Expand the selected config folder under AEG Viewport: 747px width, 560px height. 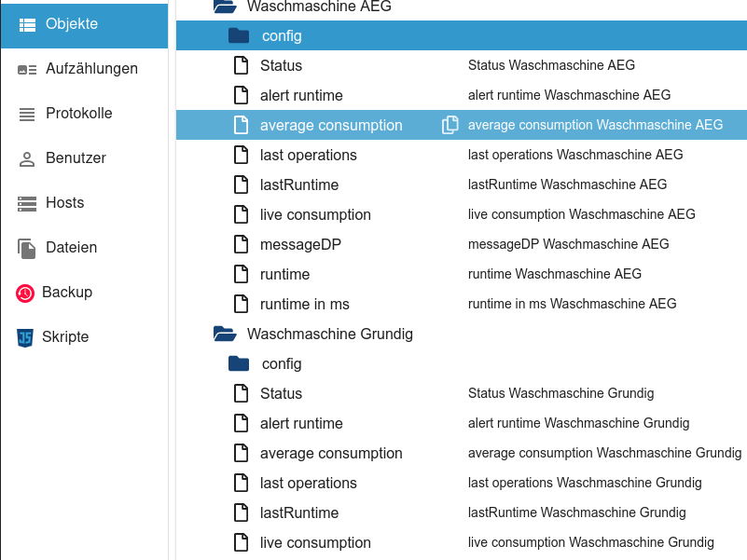click(239, 36)
